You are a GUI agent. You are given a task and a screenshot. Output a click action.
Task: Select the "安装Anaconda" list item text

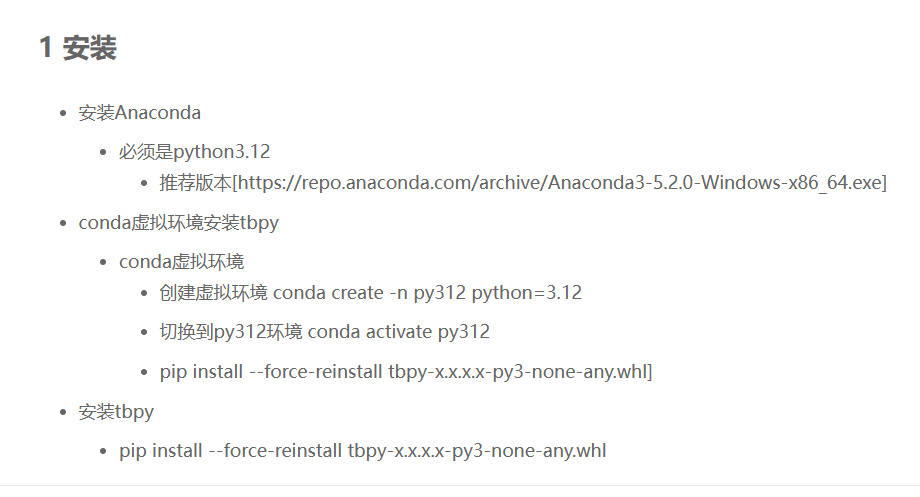tap(140, 113)
